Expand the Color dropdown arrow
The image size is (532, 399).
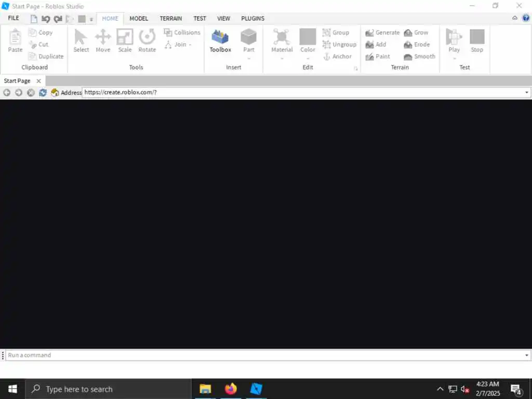coord(308,58)
